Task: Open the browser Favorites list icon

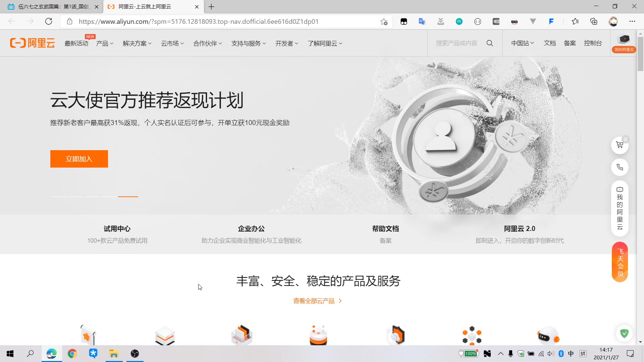Action: click(575, 21)
